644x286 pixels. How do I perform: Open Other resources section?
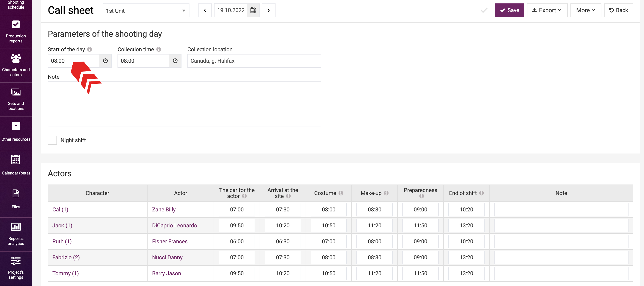(x=16, y=133)
